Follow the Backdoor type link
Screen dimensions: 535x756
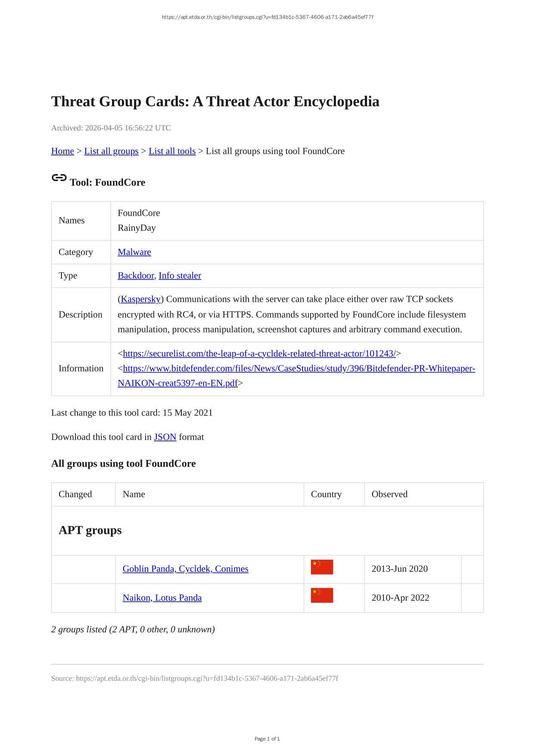(136, 276)
